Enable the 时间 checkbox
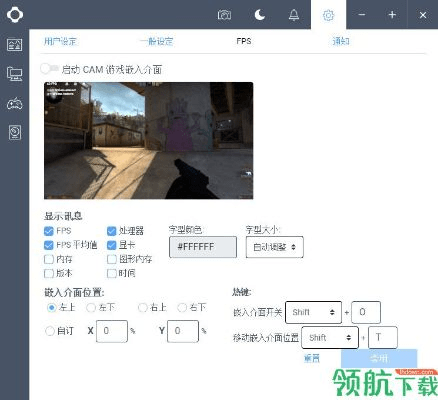438x400 pixels. pos(111,273)
